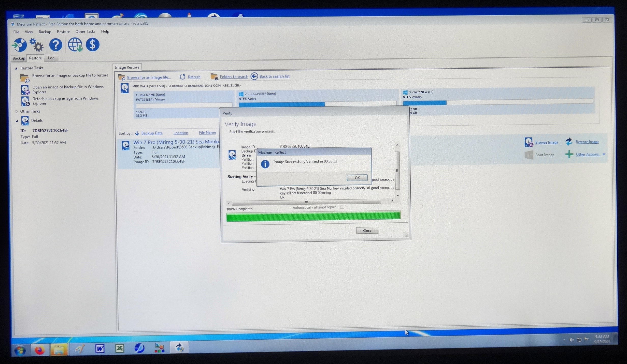Open the Backup menu
This screenshot has height=364, width=627.
(x=45, y=32)
